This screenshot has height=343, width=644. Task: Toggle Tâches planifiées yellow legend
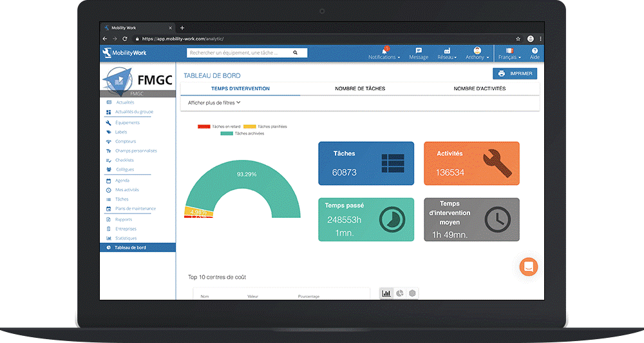tap(265, 126)
